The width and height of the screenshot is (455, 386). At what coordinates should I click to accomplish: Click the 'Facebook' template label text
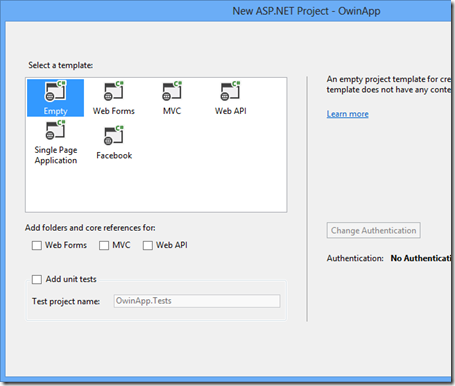114,156
